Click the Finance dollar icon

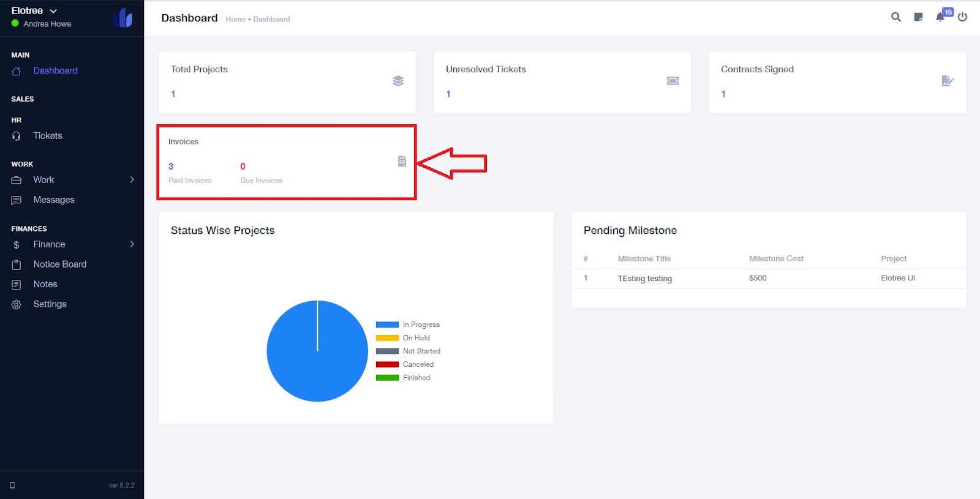pyautogui.click(x=17, y=245)
